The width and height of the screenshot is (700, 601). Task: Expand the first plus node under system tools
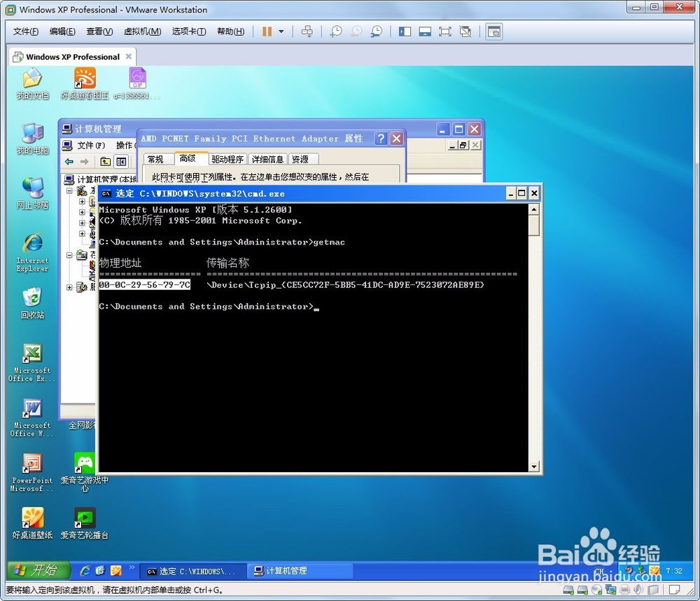(x=82, y=202)
